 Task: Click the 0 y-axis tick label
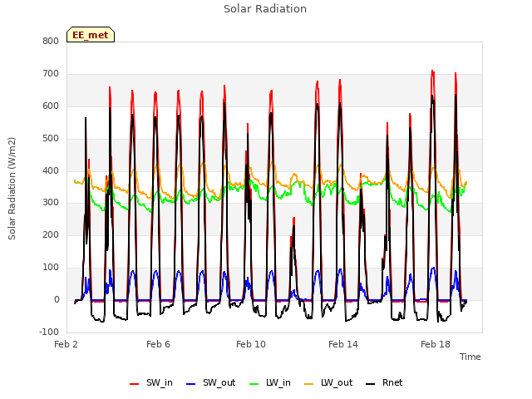(x=57, y=300)
